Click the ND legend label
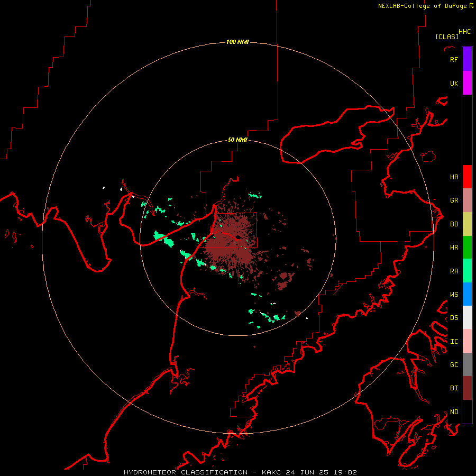The height and width of the screenshot is (476, 476). [454, 412]
